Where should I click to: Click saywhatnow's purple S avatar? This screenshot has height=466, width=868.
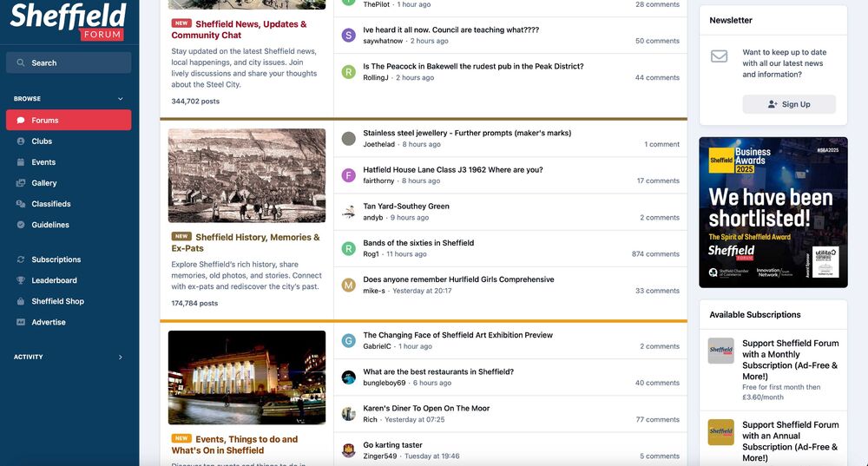pos(348,36)
